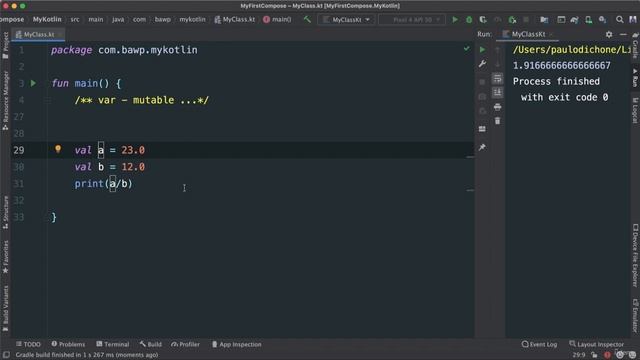Open the App Inspection tool window
Screen dimensions: 640x360
coord(237,344)
